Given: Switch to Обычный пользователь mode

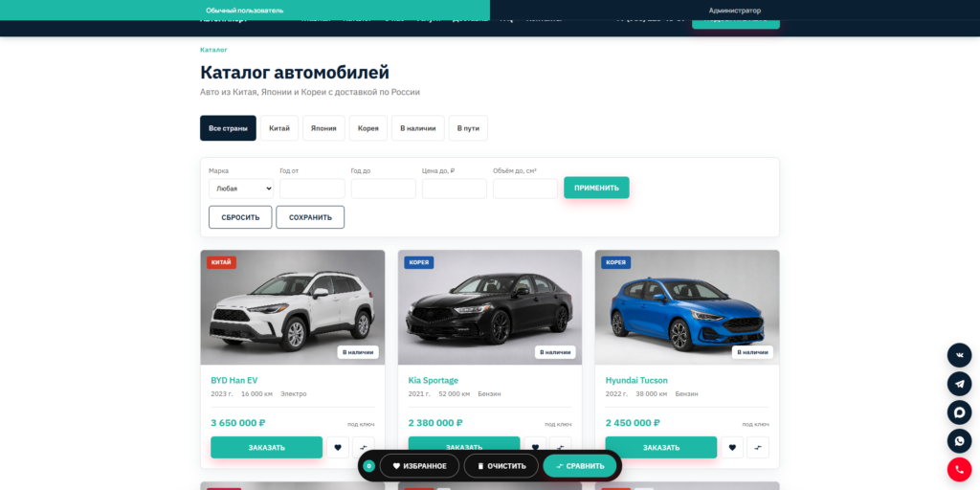Looking at the screenshot, I should 245,10.
